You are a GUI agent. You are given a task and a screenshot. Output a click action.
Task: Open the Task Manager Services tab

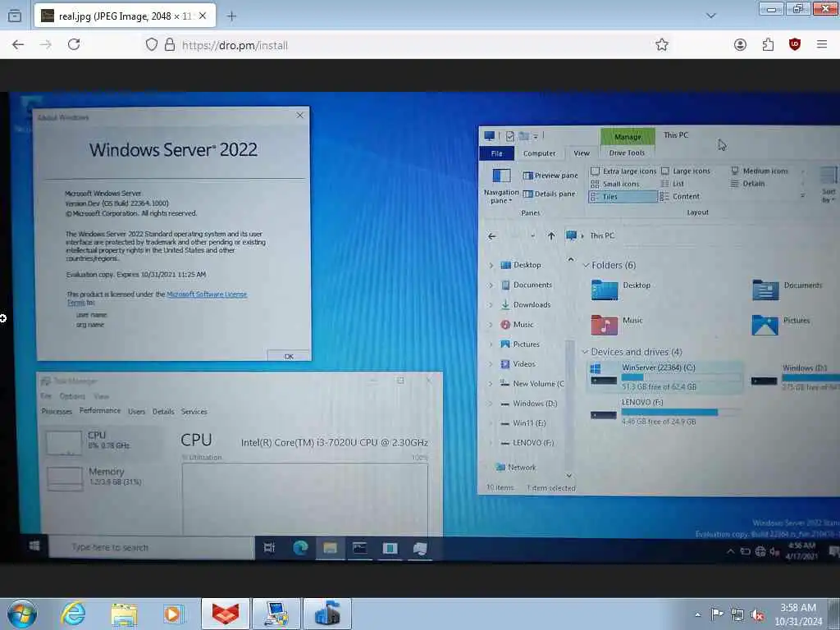[x=194, y=412]
